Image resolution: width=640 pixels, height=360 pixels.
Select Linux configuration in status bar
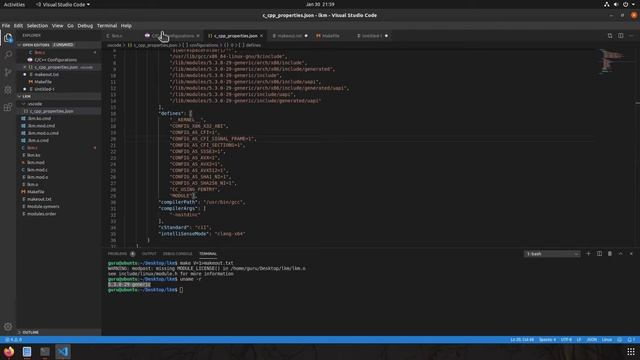coord(607,340)
